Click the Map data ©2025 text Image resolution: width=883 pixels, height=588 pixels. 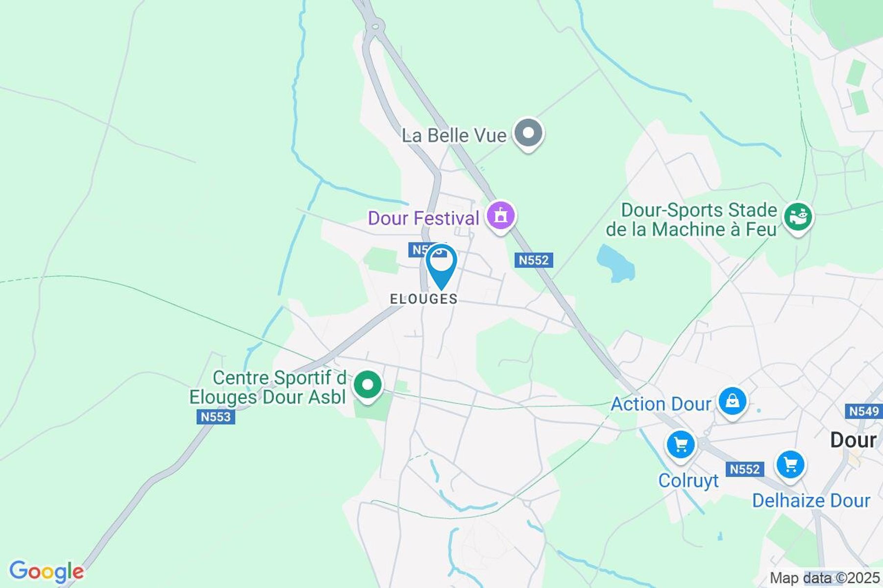click(x=825, y=578)
